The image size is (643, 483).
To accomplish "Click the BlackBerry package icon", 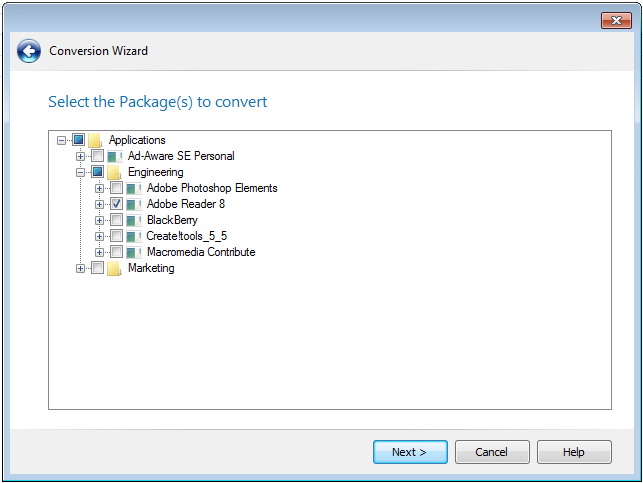I will pos(134,220).
